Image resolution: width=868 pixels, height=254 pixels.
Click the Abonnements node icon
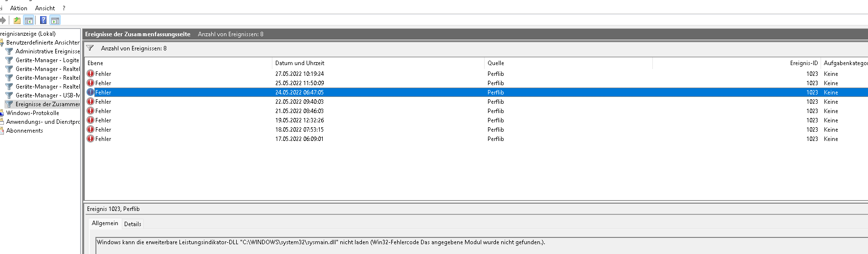2,131
